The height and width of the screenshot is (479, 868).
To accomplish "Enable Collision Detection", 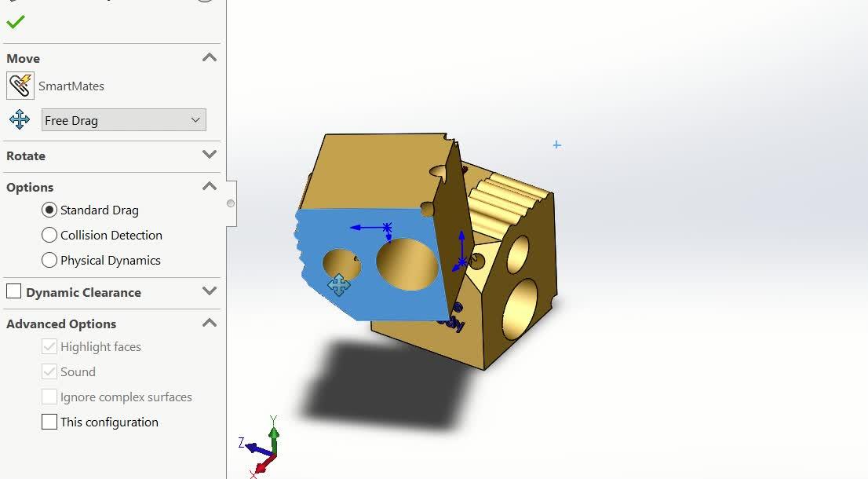I will point(49,235).
